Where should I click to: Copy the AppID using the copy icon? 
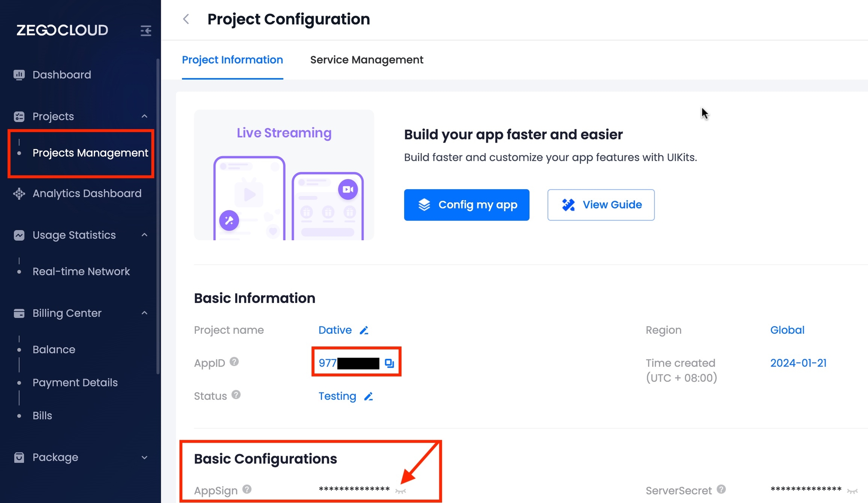(x=389, y=363)
